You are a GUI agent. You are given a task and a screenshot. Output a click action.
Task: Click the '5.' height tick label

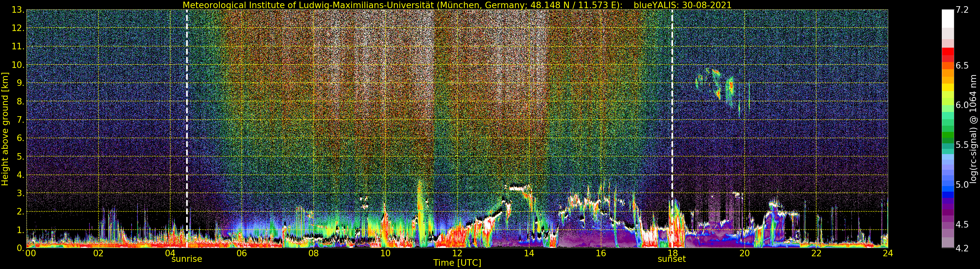coord(20,156)
